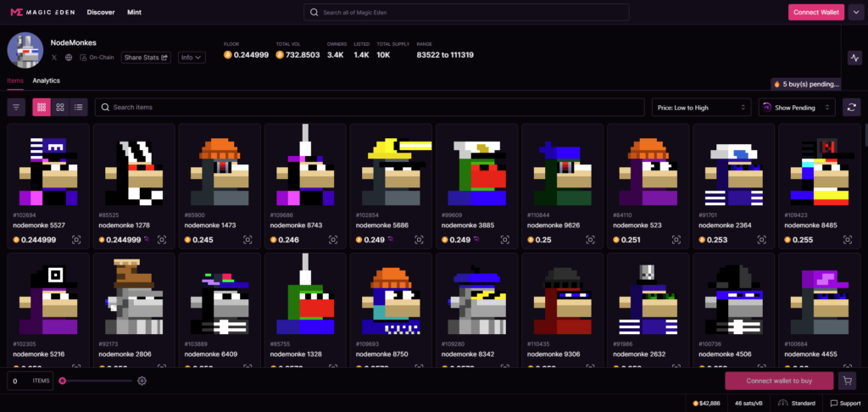
Task: Click the On-Chain label
Action: [102, 58]
